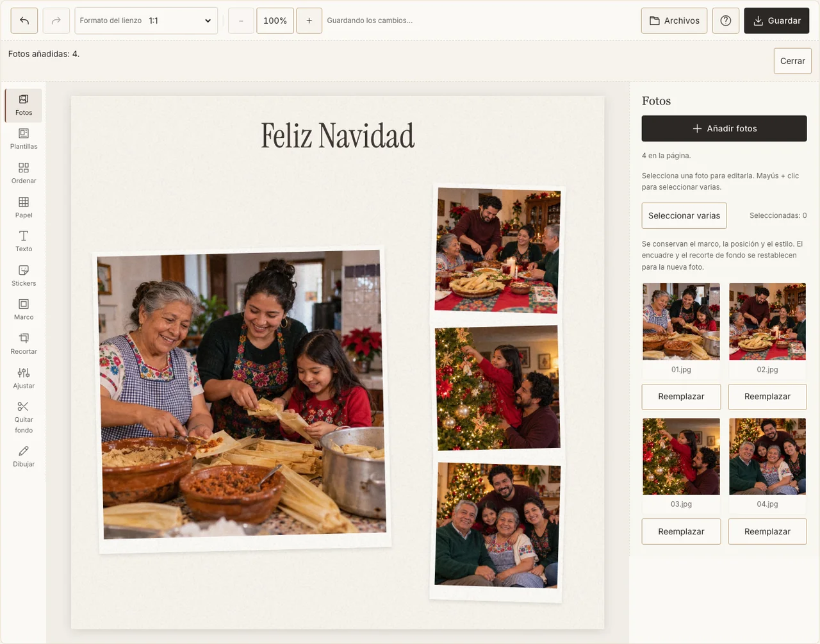The height and width of the screenshot is (644, 820).
Task: Click the Guardar download button
Action: pyautogui.click(x=776, y=21)
